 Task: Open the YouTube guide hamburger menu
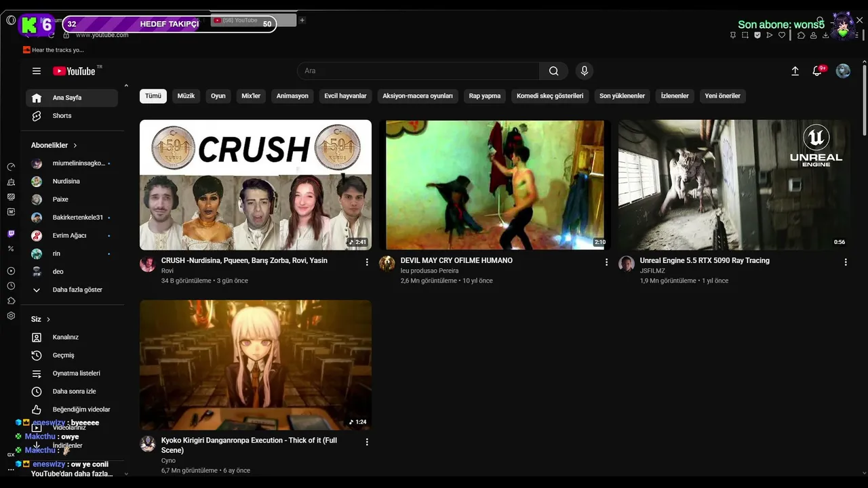pos(37,71)
